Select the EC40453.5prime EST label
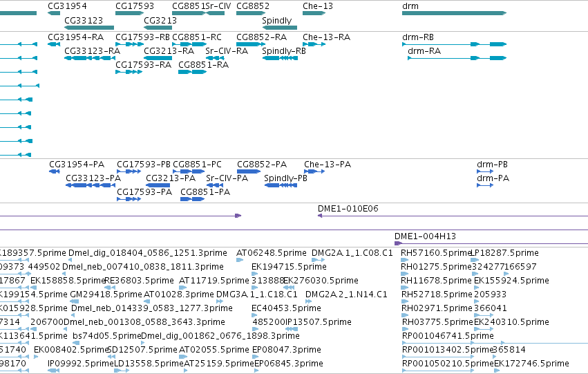 286,308
